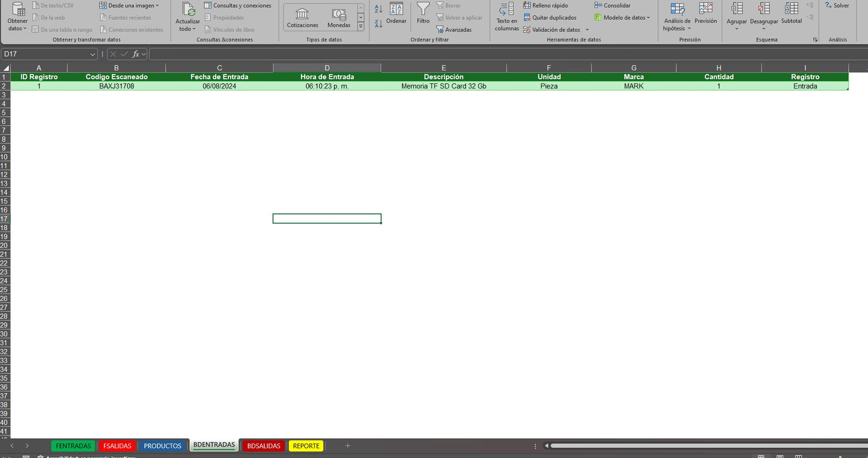Click cell showing 06:10:23 p. m.
Viewport: 868px width, 458px height.
tap(327, 86)
